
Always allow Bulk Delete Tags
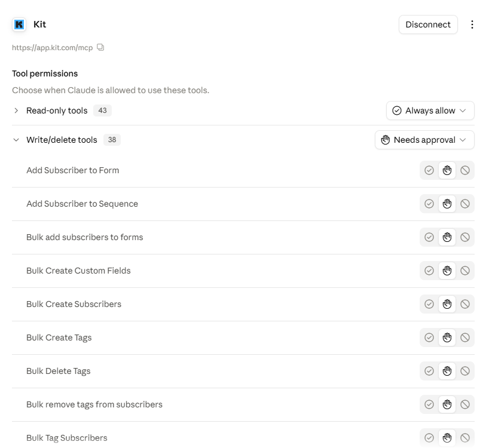point(429,371)
